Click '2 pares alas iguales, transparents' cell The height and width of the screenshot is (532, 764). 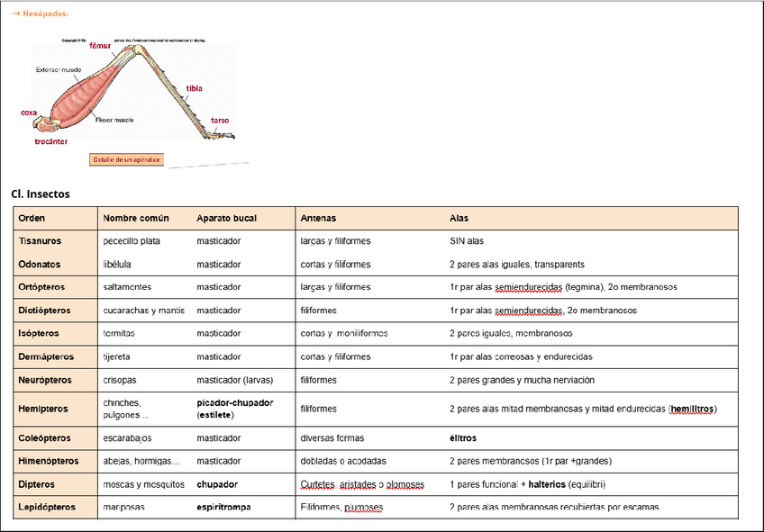click(x=517, y=265)
